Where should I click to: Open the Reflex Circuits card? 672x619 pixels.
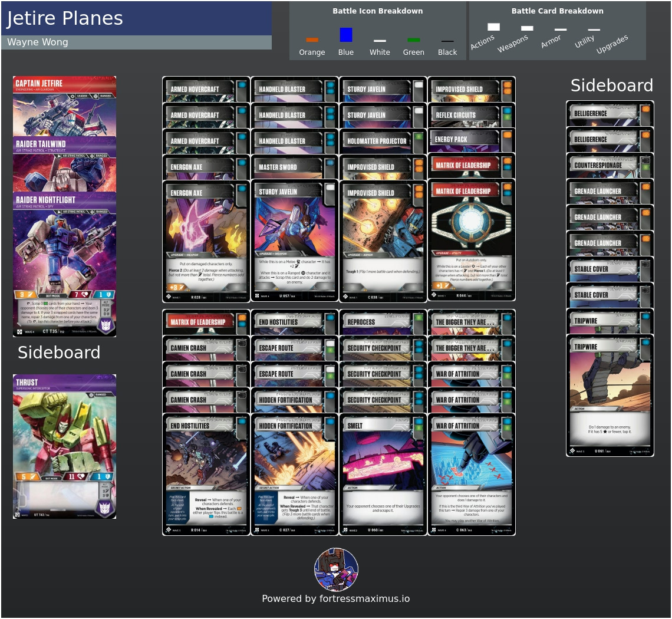pyautogui.click(x=471, y=115)
